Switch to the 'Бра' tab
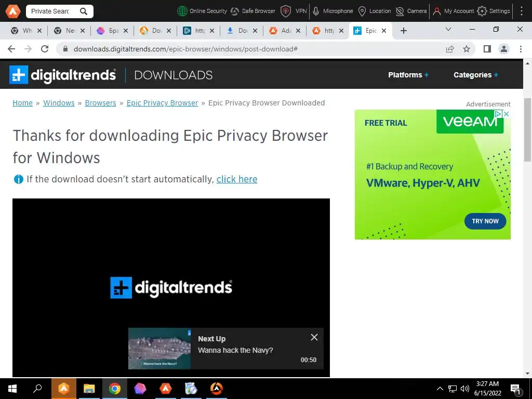The height and width of the screenshot is (399, 532). pos(112,31)
